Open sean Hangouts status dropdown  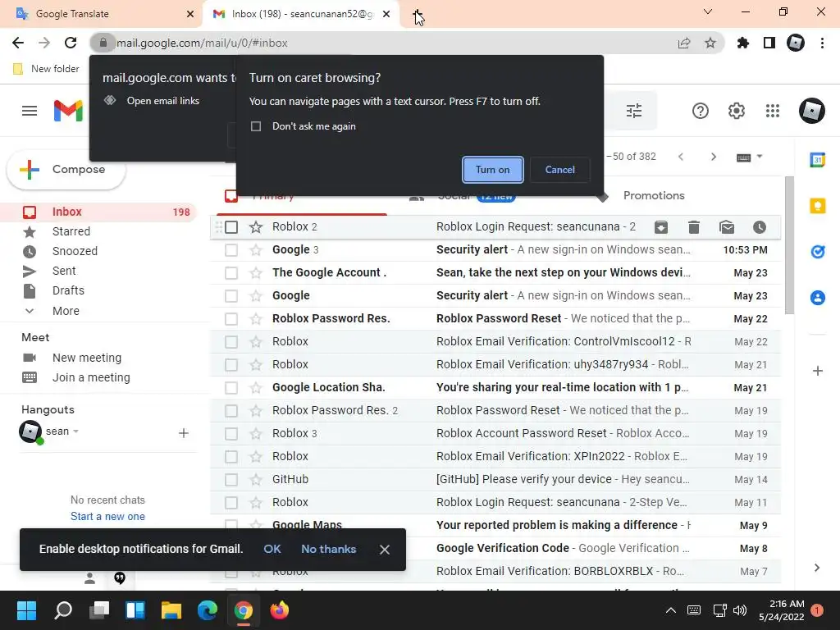[75, 431]
